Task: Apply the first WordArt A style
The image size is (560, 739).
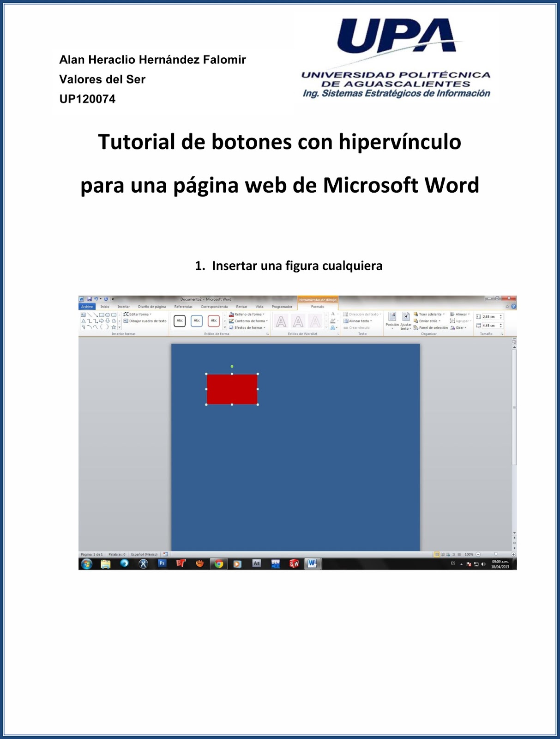Action: click(x=281, y=321)
